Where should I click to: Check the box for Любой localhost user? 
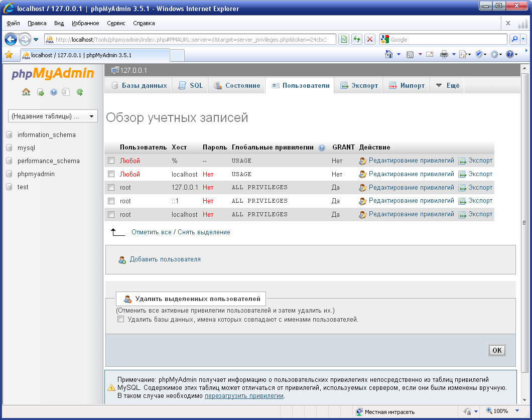pyautogui.click(x=111, y=174)
